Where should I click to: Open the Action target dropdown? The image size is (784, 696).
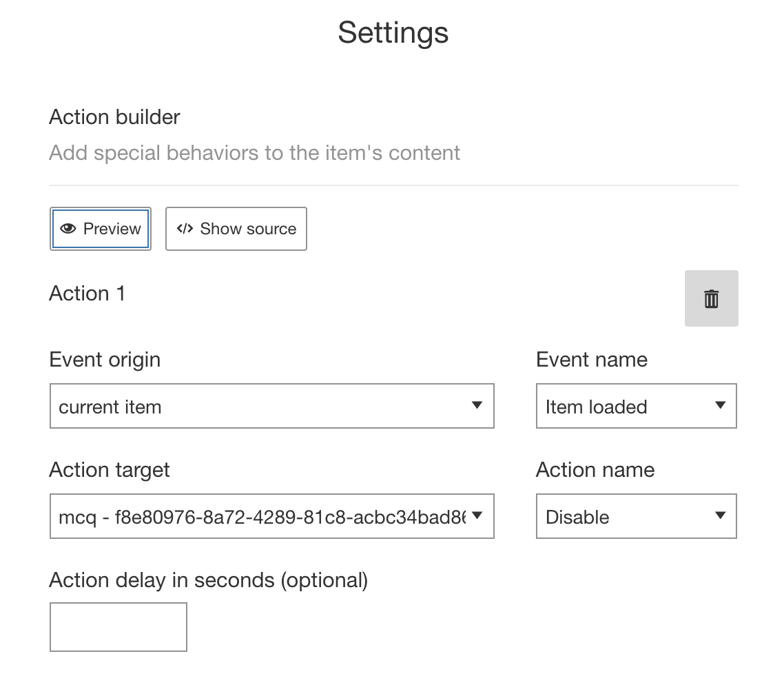tap(272, 516)
